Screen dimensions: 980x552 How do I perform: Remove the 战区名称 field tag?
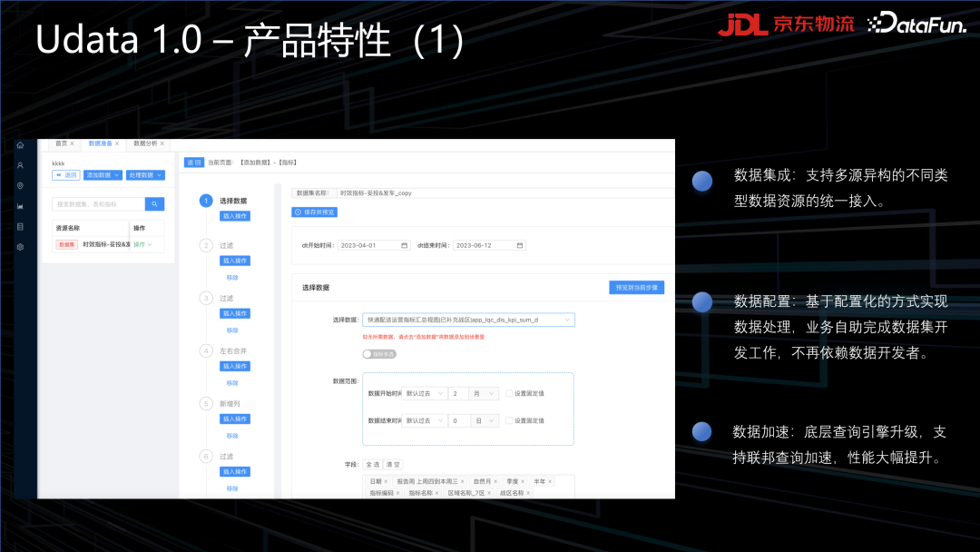[x=528, y=493]
